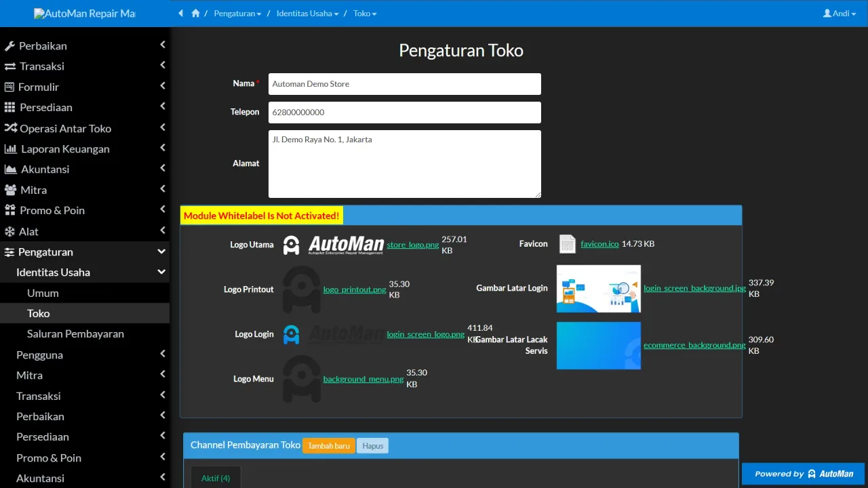Open the Gambar Latar Lacak Servis thumbnail

tap(599, 346)
